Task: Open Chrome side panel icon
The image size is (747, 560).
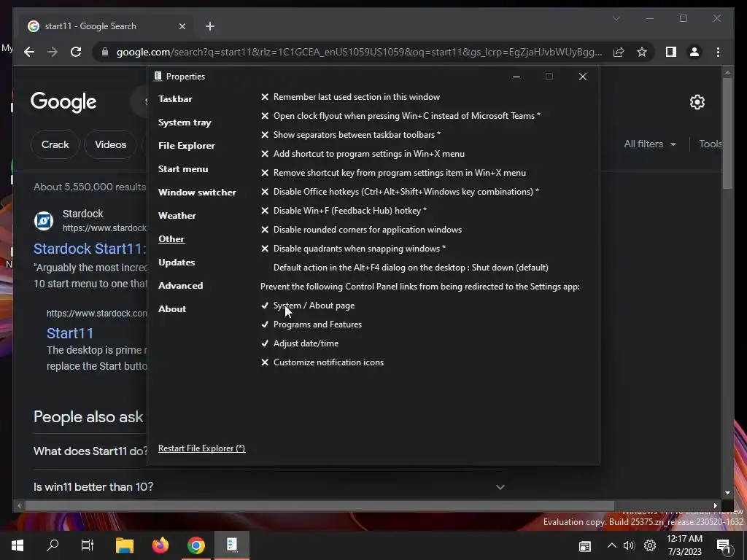Action: point(671,52)
